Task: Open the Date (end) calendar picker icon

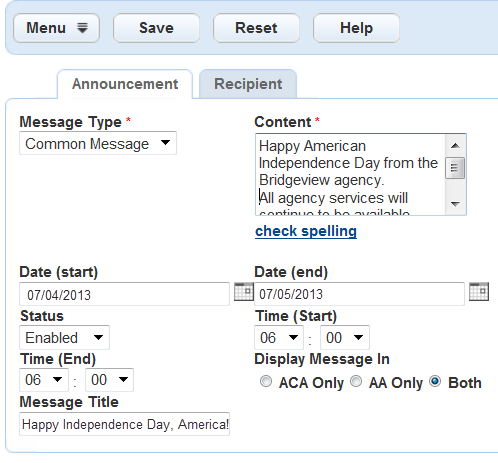Action: point(479,292)
